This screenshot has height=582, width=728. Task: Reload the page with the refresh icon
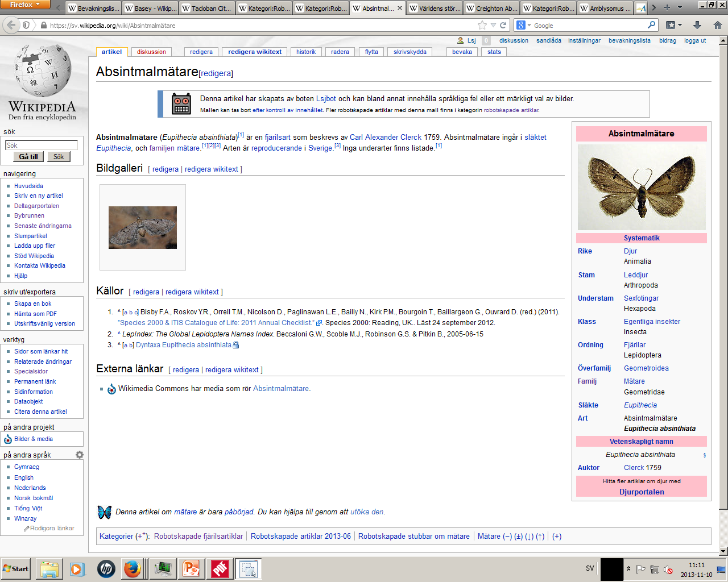click(x=503, y=25)
